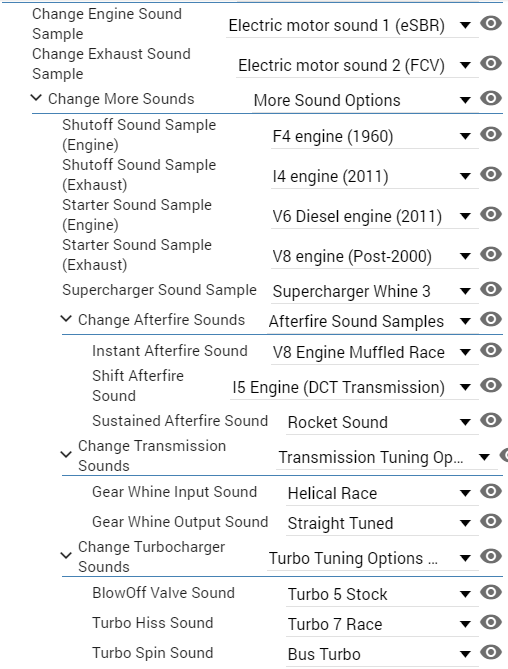Toggle eye icon for Change Engine Sound Sample
The width and height of the screenshot is (508, 669).
click(x=491, y=23)
